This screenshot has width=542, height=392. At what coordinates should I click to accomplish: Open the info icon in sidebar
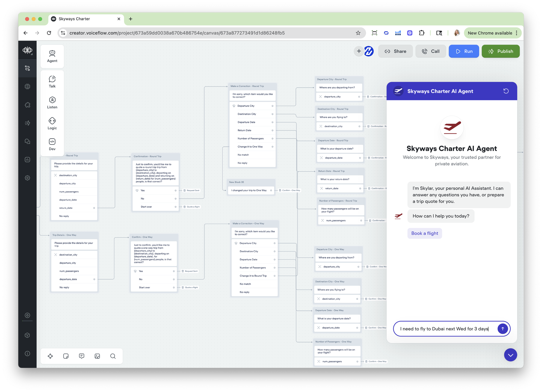pyautogui.click(x=27, y=354)
